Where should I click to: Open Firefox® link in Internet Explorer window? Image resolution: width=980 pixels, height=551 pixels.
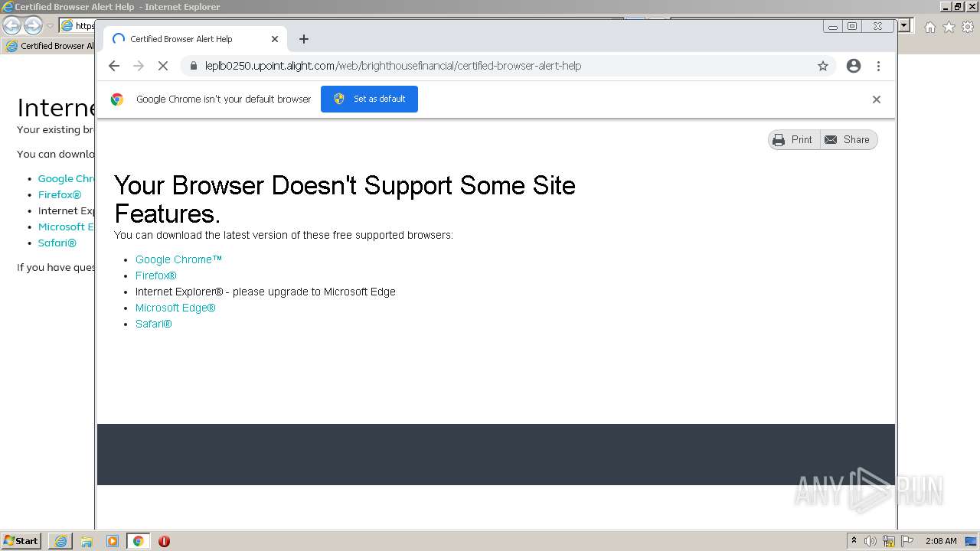tap(60, 195)
